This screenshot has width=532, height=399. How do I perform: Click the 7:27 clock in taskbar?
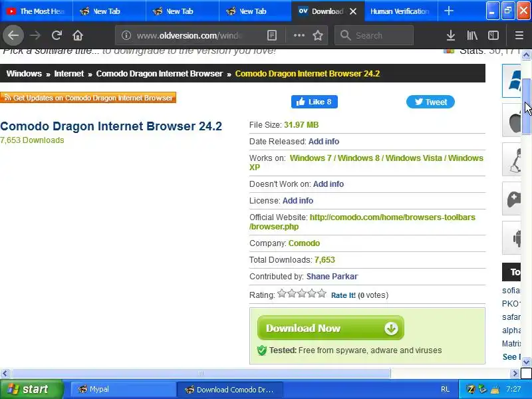513,389
